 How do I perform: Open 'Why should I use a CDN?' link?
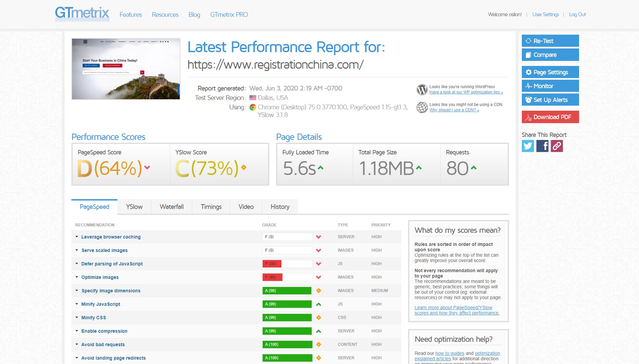(x=454, y=110)
